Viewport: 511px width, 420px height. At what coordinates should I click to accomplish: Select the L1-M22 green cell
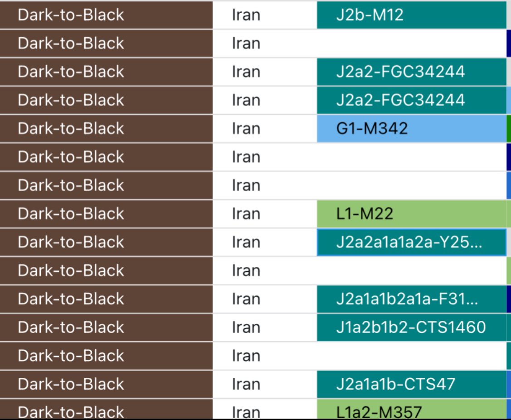tap(412, 214)
